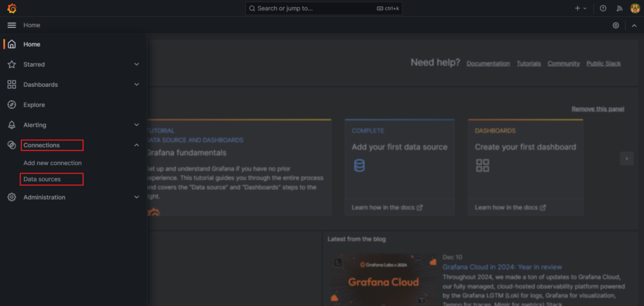The height and width of the screenshot is (306, 644).
Task: Expand the Alerting section chevron
Action: (136, 125)
